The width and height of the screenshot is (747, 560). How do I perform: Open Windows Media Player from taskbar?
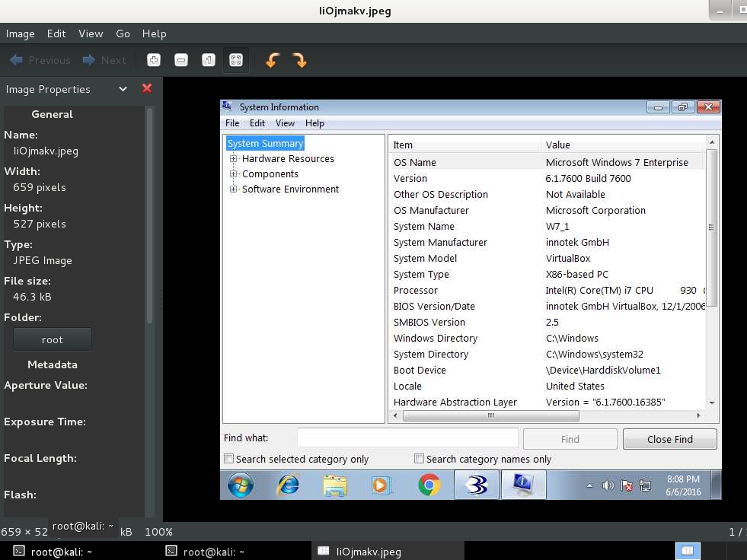click(x=380, y=485)
